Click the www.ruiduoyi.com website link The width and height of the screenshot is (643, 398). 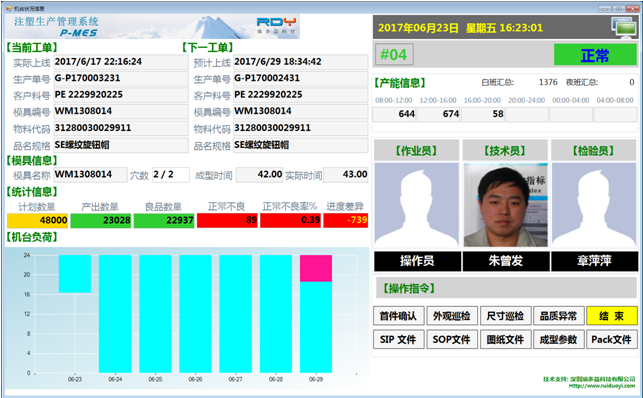pos(602,386)
